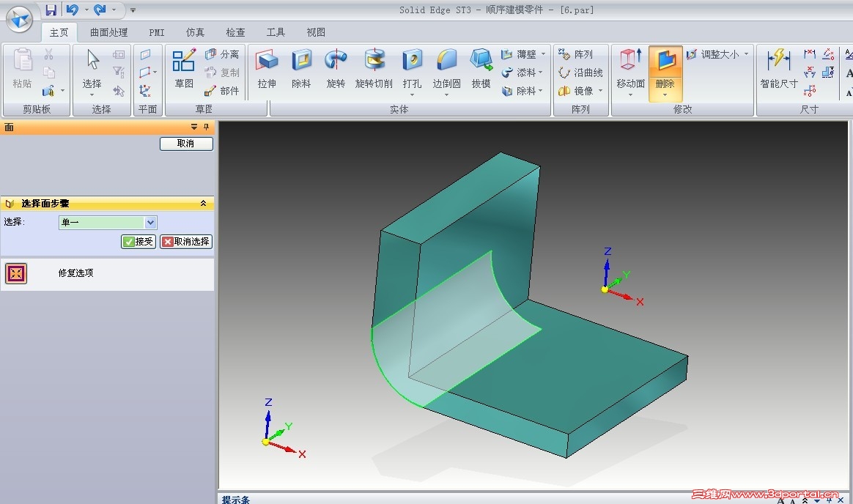The height and width of the screenshot is (504, 853).
Task: Undo the last action
Action: tap(73, 10)
